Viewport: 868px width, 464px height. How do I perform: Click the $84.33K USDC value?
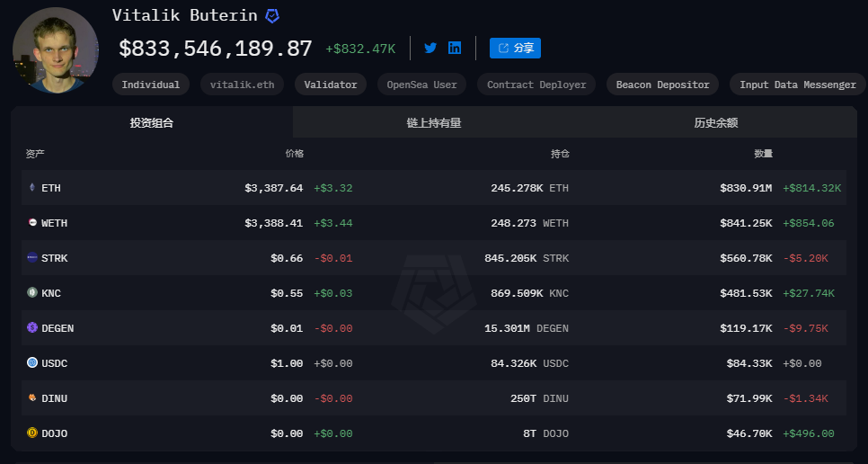coord(749,363)
